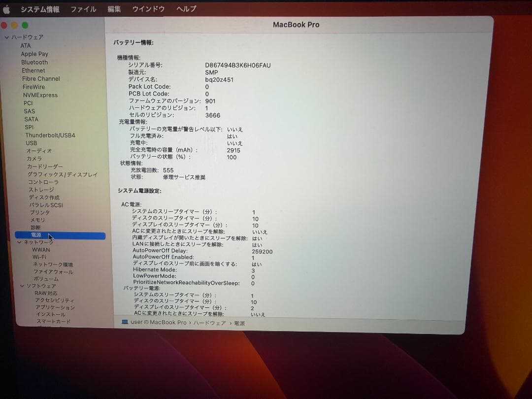The height and width of the screenshot is (399, 532).
Task: Open the Apple menu
Action: coord(6,8)
